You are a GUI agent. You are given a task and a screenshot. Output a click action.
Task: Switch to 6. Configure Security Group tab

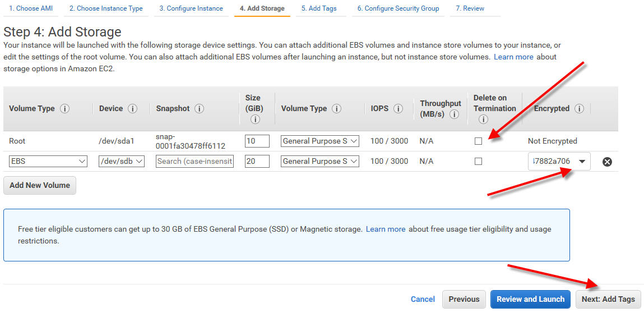click(398, 8)
